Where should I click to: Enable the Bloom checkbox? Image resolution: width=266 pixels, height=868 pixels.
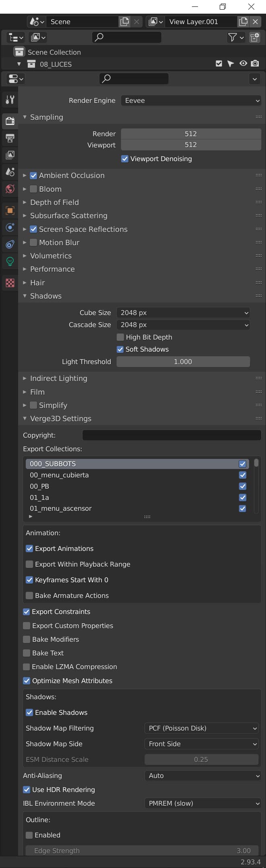(x=34, y=189)
